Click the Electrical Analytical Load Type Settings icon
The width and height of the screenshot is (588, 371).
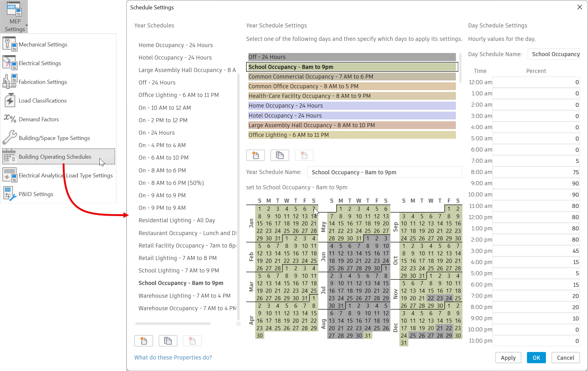click(x=10, y=175)
